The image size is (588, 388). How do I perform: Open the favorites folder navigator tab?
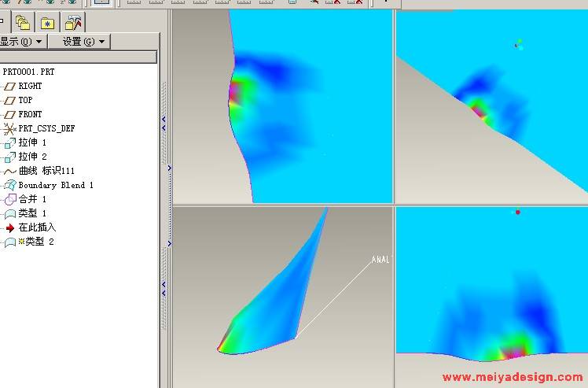pyautogui.click(x=48, y=23)
